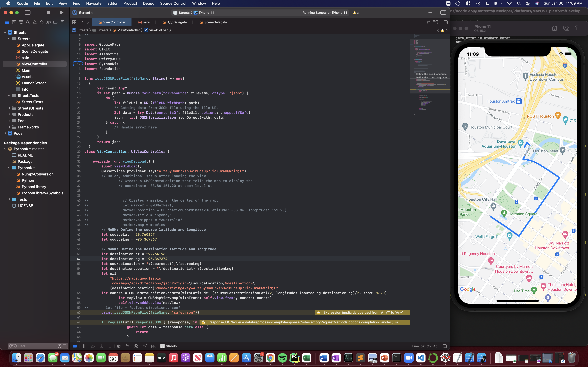
Task: Click the simulate location arrow icon
Action: pos(145,346)
